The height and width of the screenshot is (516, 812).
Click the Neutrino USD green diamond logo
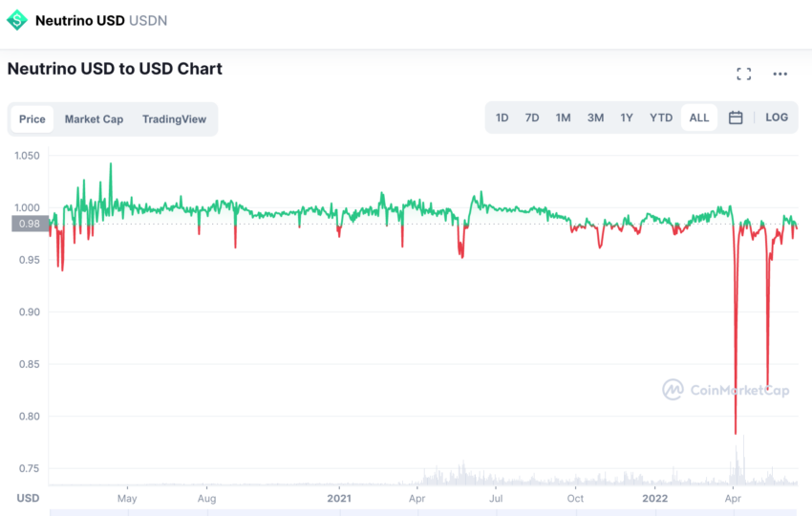(17, 20)
